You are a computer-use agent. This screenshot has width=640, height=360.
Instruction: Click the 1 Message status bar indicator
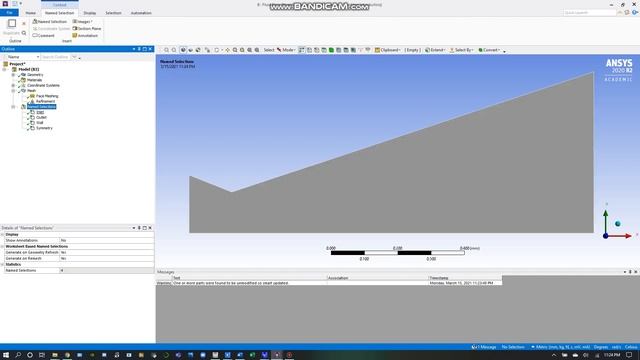coord(484,347)
